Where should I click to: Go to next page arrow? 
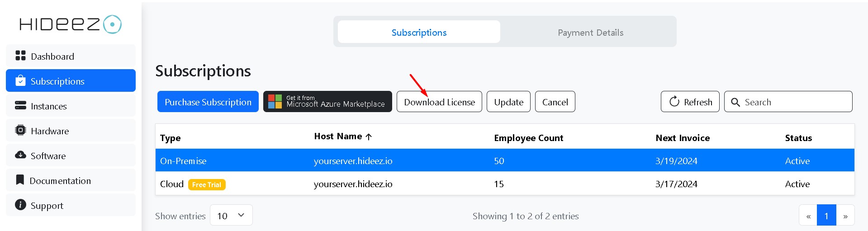845,216
